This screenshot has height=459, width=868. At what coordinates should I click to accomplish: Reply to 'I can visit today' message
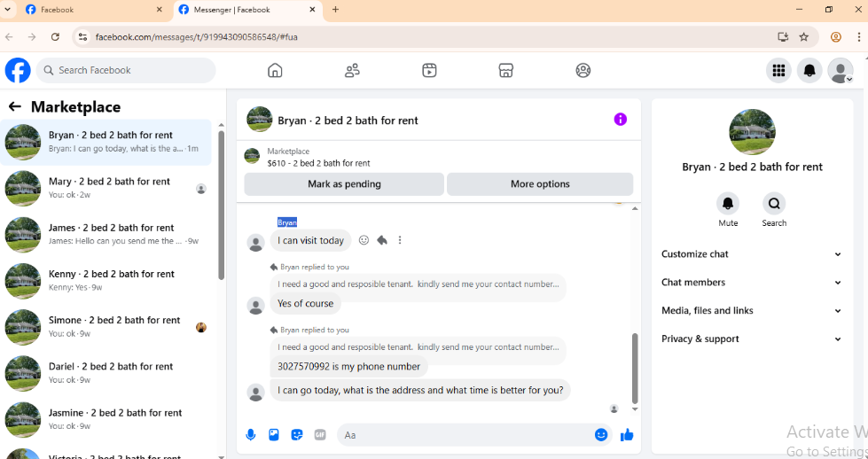pos(382,240)
